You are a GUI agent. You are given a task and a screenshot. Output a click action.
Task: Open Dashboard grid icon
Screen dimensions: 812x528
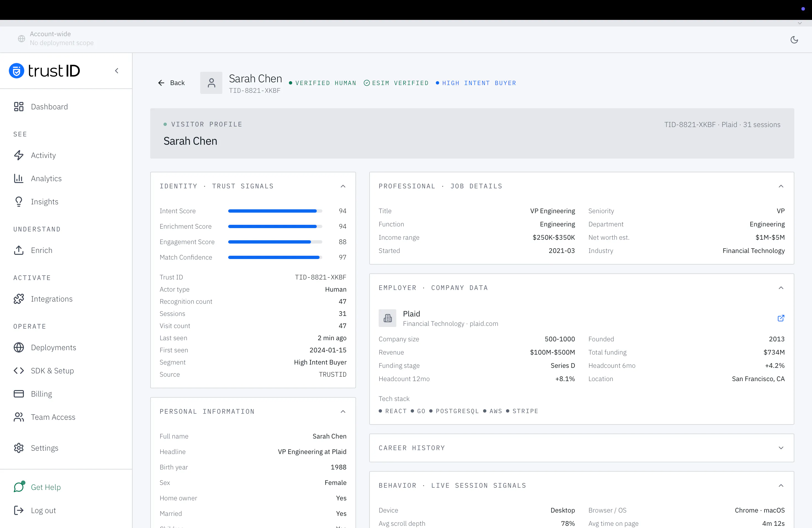[19, 107]
